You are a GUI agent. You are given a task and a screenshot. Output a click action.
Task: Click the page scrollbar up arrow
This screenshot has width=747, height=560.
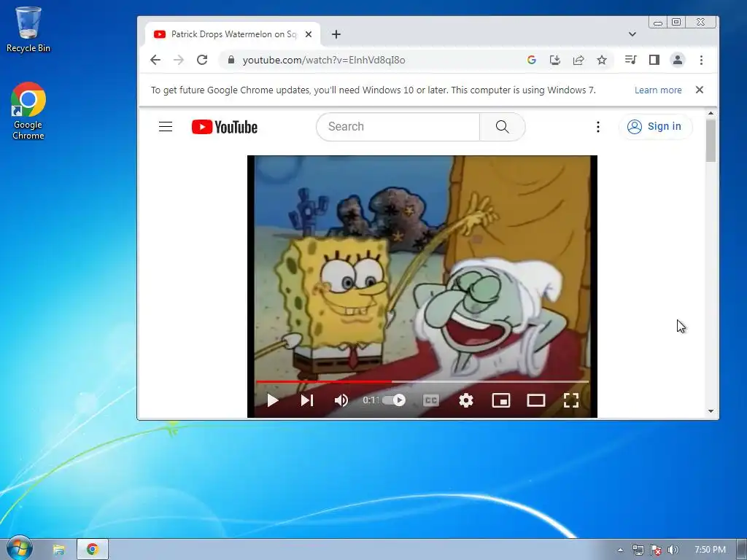[x=711, y=113]
